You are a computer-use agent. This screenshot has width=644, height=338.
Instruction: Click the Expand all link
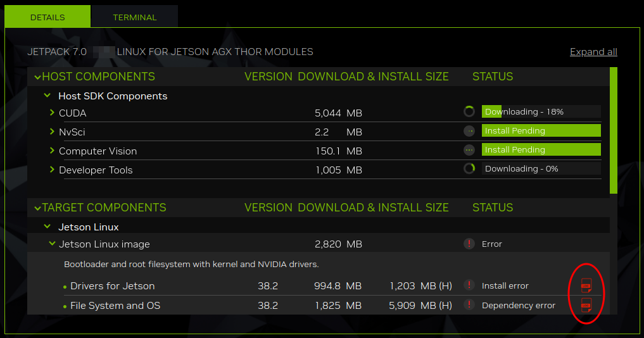(x=593, y=52)
